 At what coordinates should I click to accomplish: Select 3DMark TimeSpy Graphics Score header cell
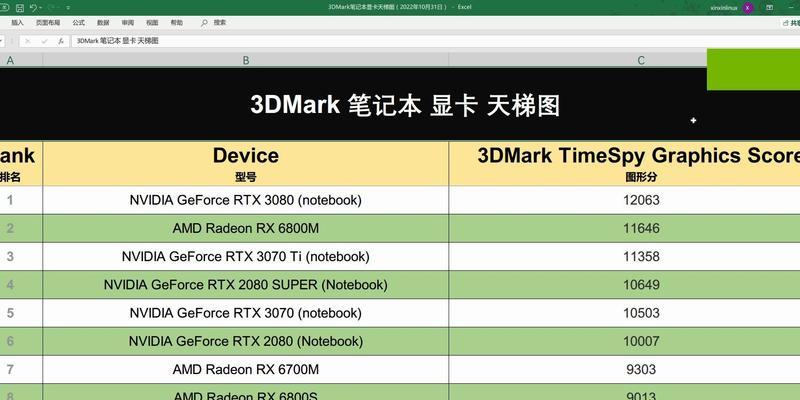click(624, 164)
